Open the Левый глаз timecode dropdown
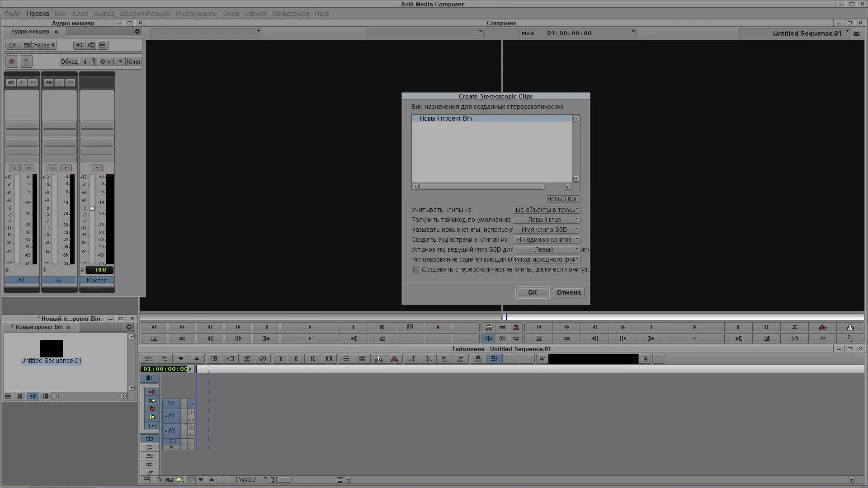Viewport: 868px width, 488px height. 546,220
